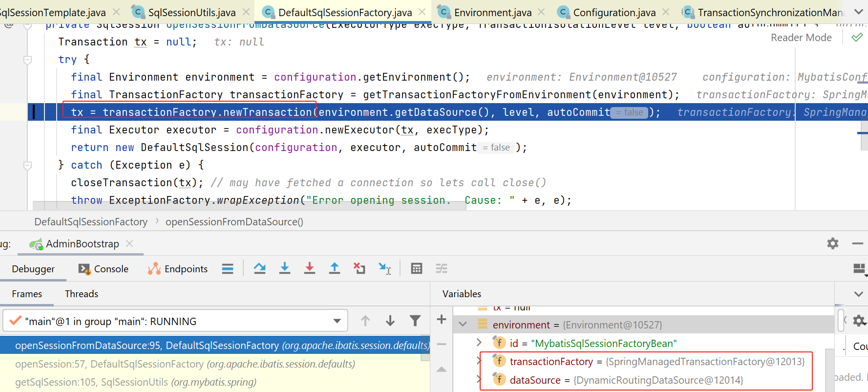Click openSessionFromDataSource() in the breadcrumb

pos(234,222)
